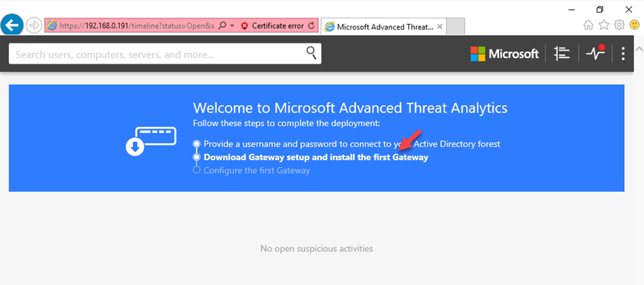Click 'Provide a username and password' step
The height and width of the screenshot is (285, 644).
point(352,144)
